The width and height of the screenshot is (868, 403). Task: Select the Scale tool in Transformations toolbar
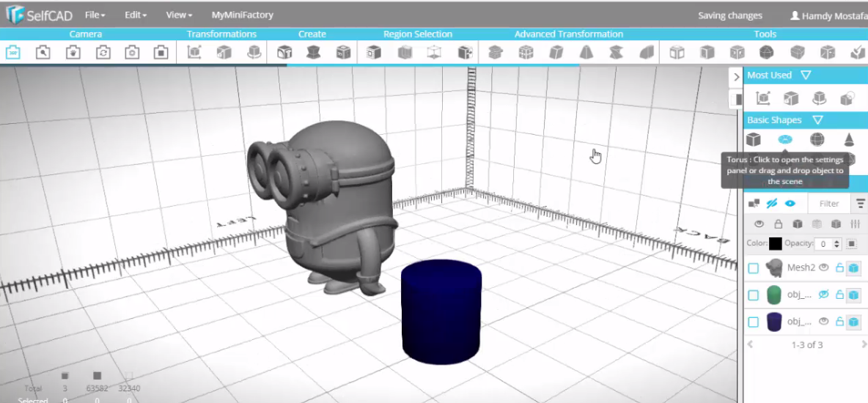coord(224,53)
